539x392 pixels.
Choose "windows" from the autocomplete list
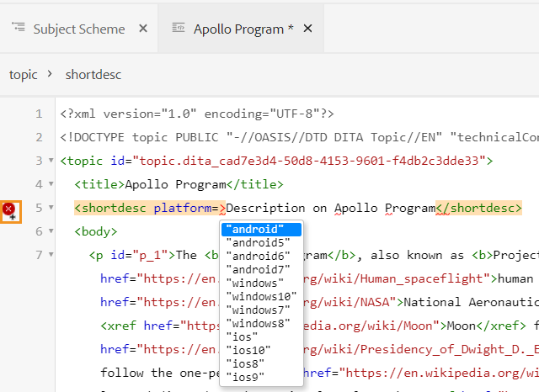(x=261, y=283)
